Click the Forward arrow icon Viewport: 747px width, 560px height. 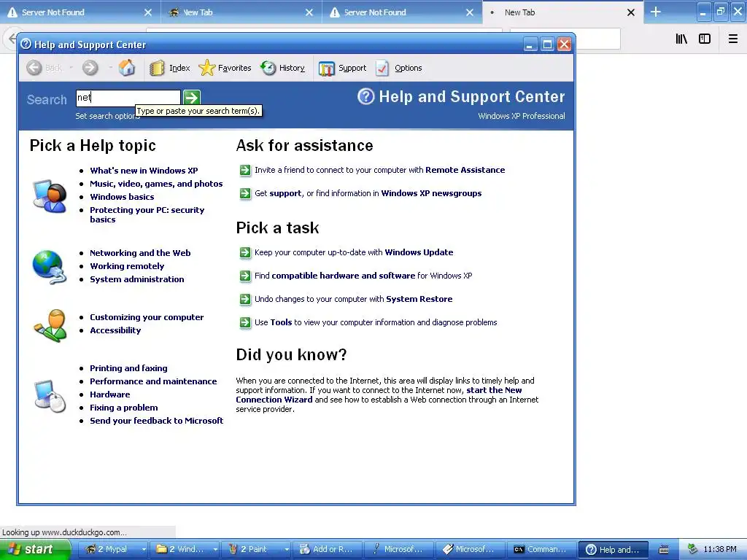(x=90, y=68)
